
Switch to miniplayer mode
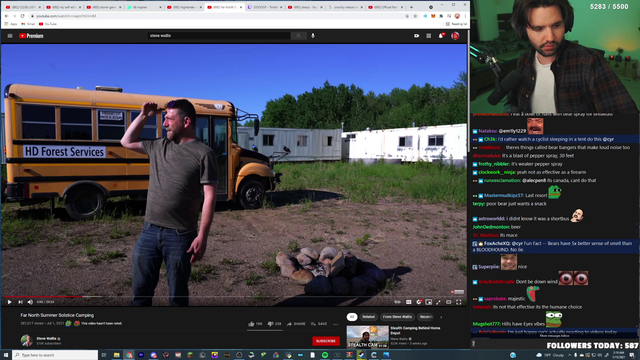click(x=429, y=302)
